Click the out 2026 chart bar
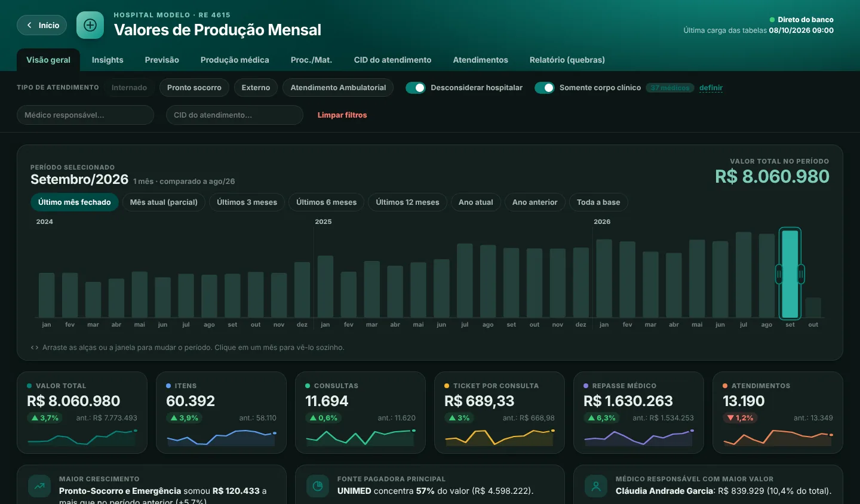The image size is (860, 504). click(813, 308)
